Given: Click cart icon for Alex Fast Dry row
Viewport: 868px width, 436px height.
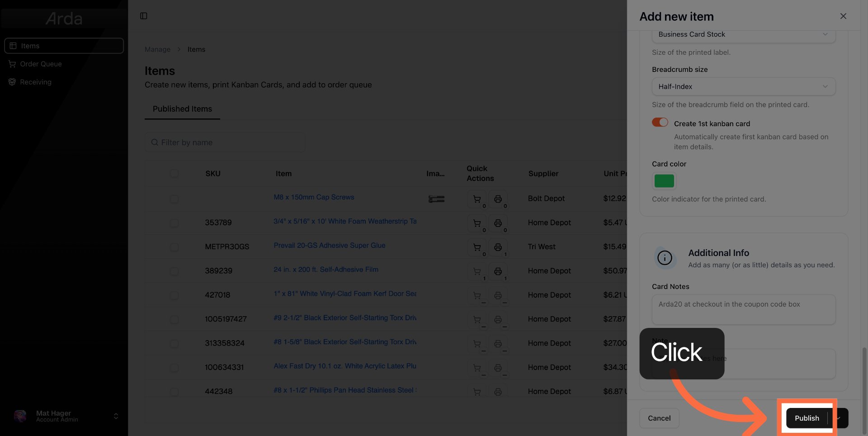Looking at the screenshot, I should (477, 368).
